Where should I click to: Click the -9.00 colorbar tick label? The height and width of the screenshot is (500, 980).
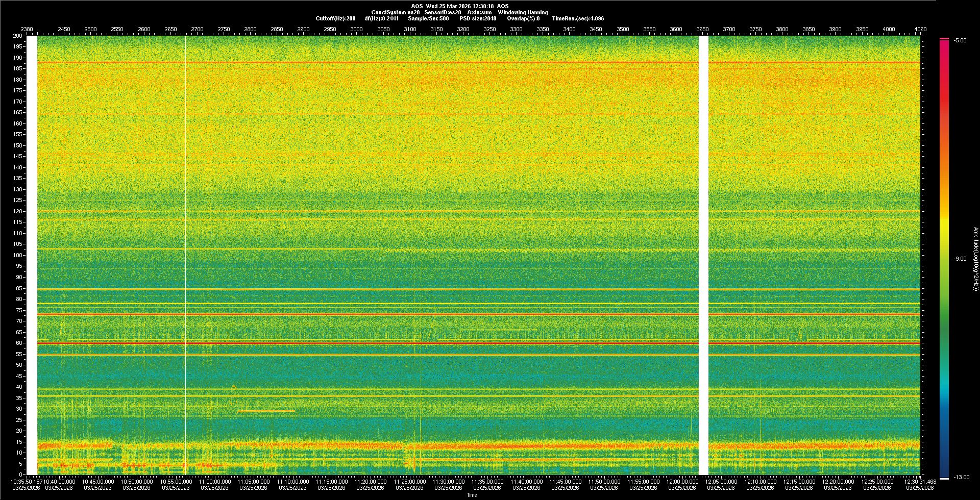tap(960, 259)
